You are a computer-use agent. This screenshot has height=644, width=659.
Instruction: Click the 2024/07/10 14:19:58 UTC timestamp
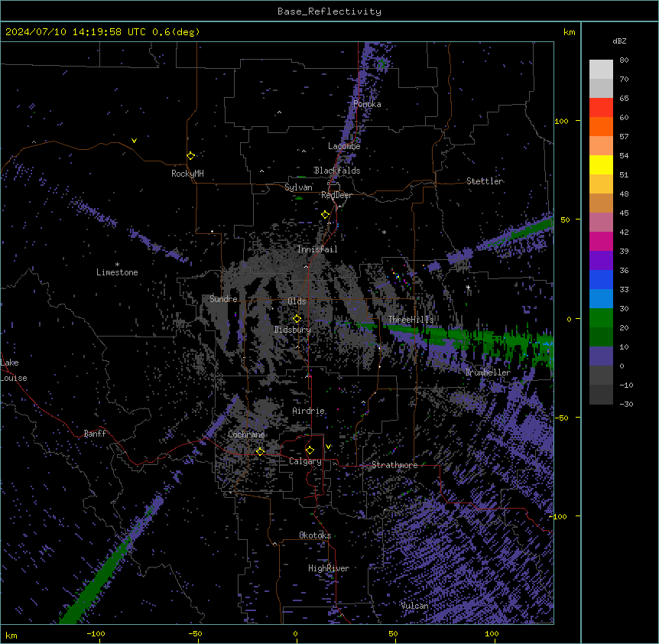point(76,32)
